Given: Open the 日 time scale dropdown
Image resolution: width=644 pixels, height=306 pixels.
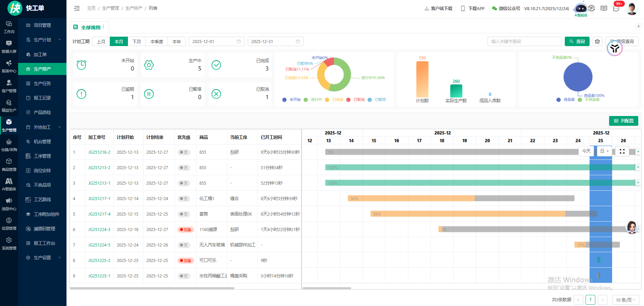Looking at the screenshot, I should [604, 151].
